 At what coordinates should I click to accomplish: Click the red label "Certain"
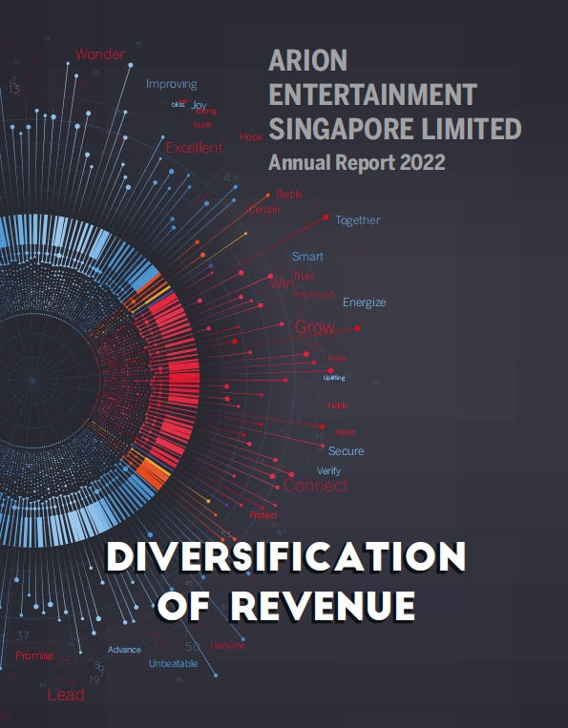coord(264,209)
